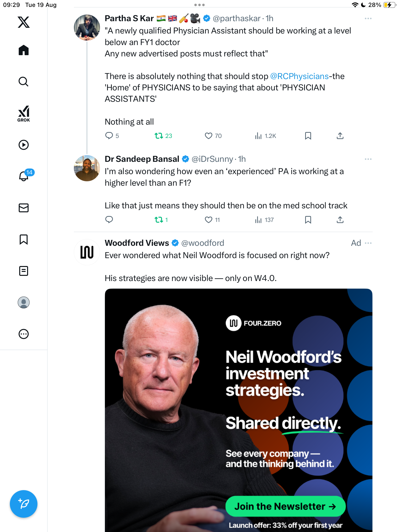
Task: Open notifications bell with 14 badge
Action: 24,176
